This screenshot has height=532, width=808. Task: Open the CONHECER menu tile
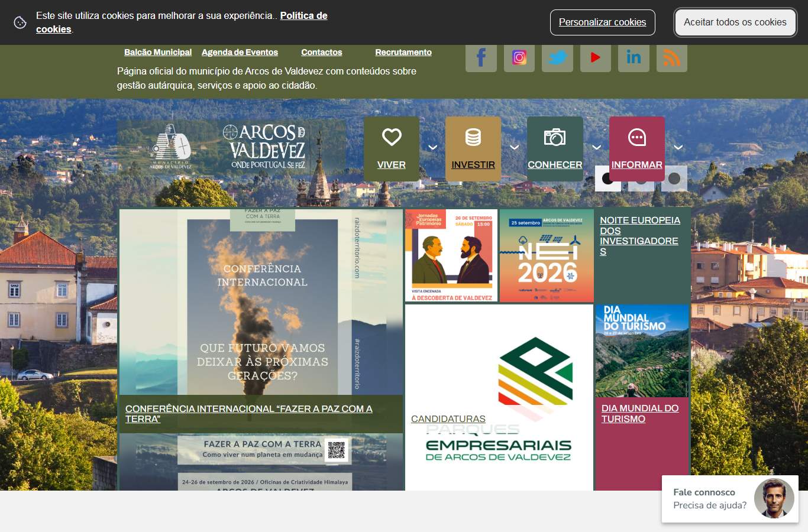pyautogui.click(x=555, y=149)
